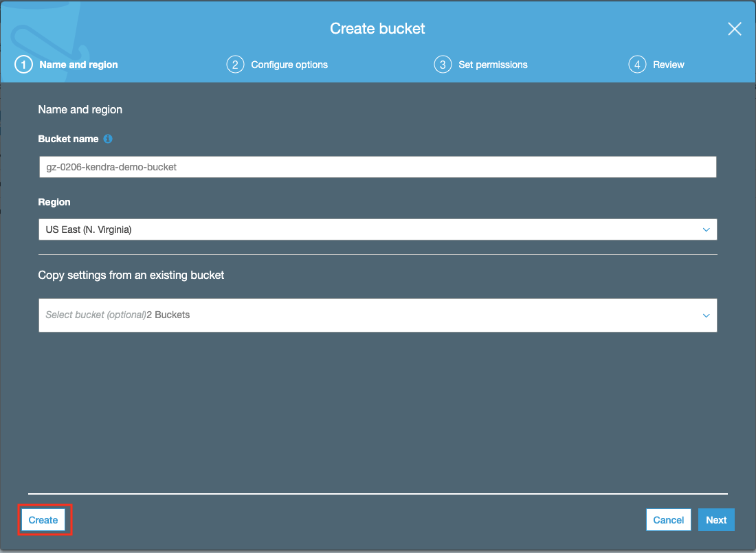The width and height of the screenshot is (756, 553).
Task: Click step 3 circle icon
Action: [x=443, y=65]
